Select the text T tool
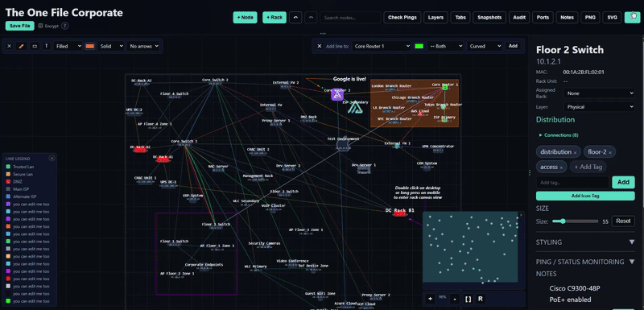 46,47
